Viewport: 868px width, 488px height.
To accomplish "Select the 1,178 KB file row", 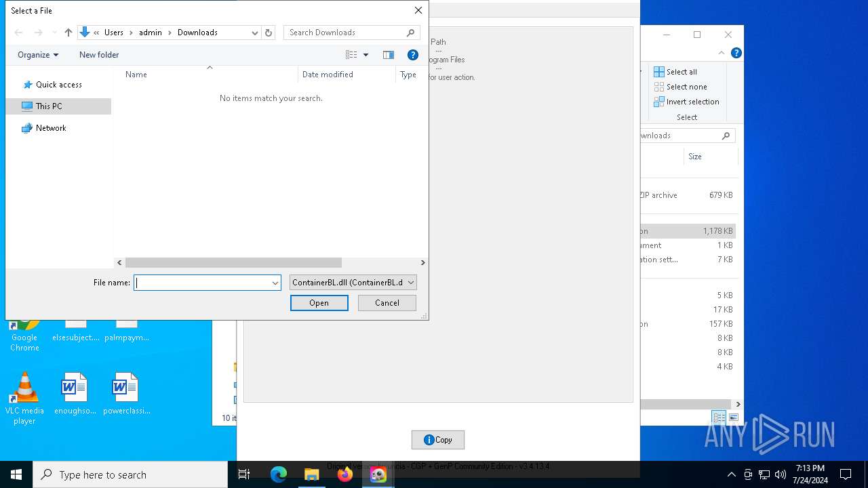I will 688,231.
